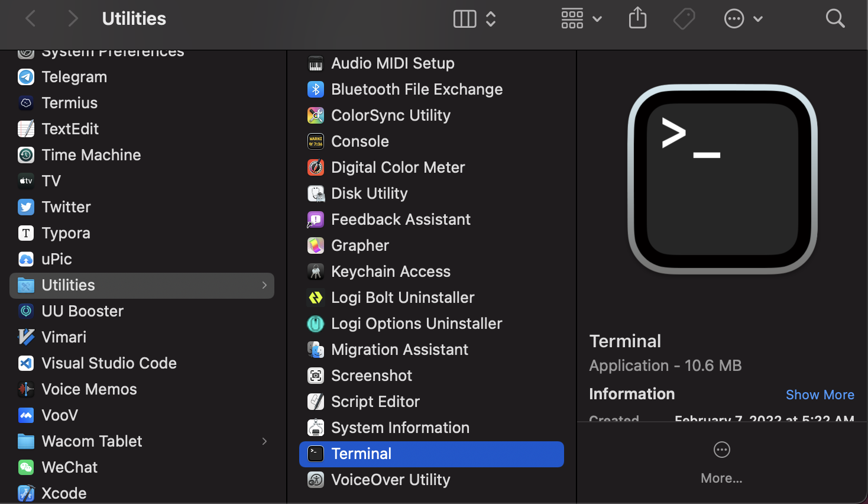The height and width of the screenshot is (504, 868).
Task: Select the Disk Utility icon
Action: 316,193
